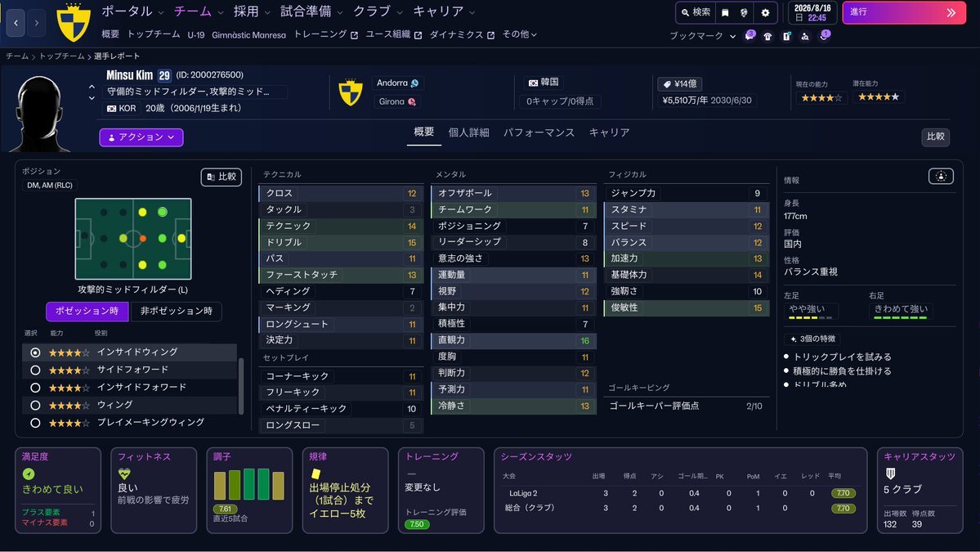Click the back navigation arrow
The image size is (980, 552).
[x=16, y=23]
